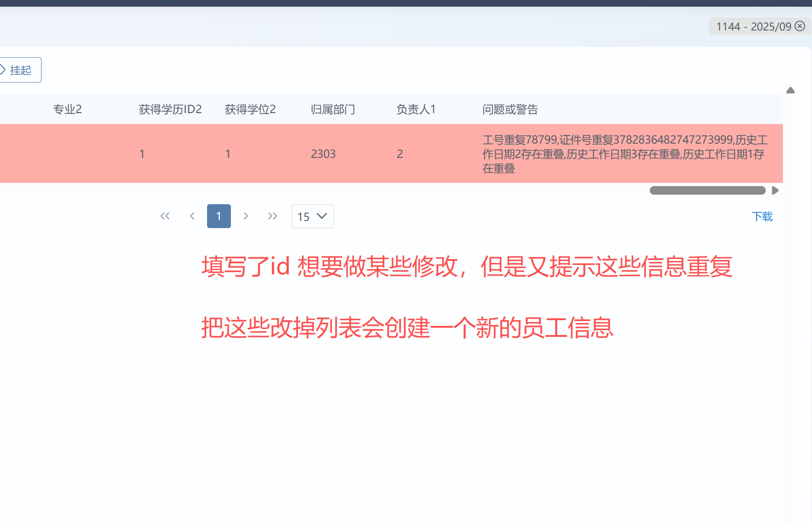Click the 获得学位2 column header
The height and width of the screenshot is (522, 812).
[x=250, y=109]
